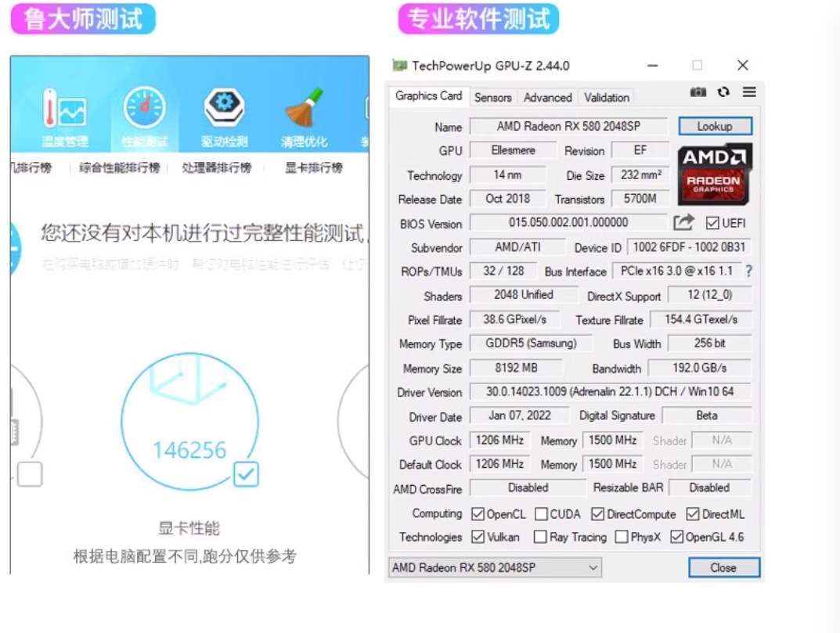
Task: Click Die Size value 232 mm²
Action: [x=640, y=174]
